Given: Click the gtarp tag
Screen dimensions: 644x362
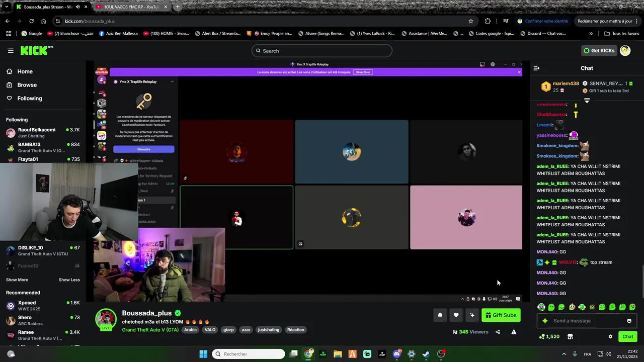Looking at the screenshot, I should tap(228, 330).
